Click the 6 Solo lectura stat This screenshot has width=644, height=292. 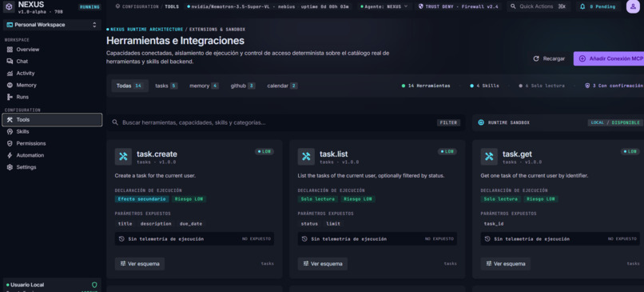coord(542,86)
